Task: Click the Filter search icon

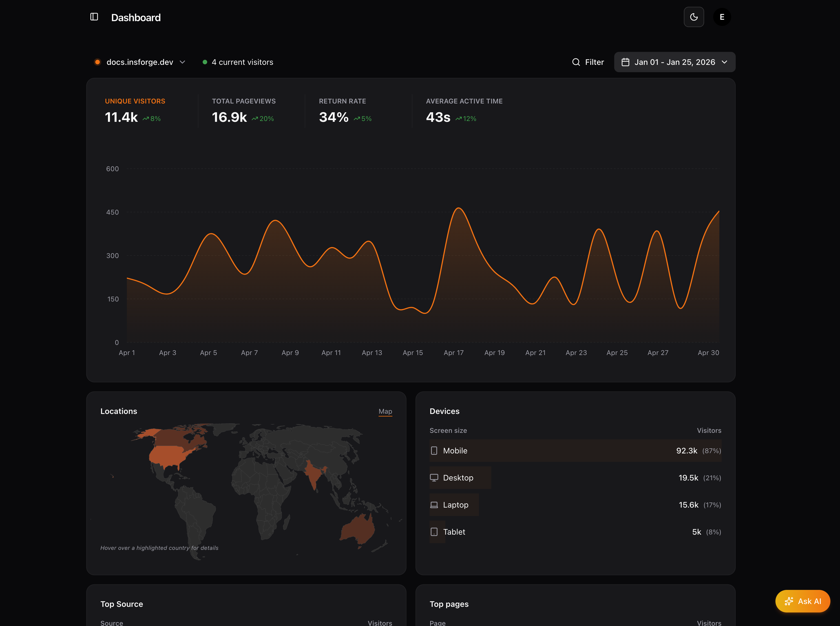Action: point(576,62)
